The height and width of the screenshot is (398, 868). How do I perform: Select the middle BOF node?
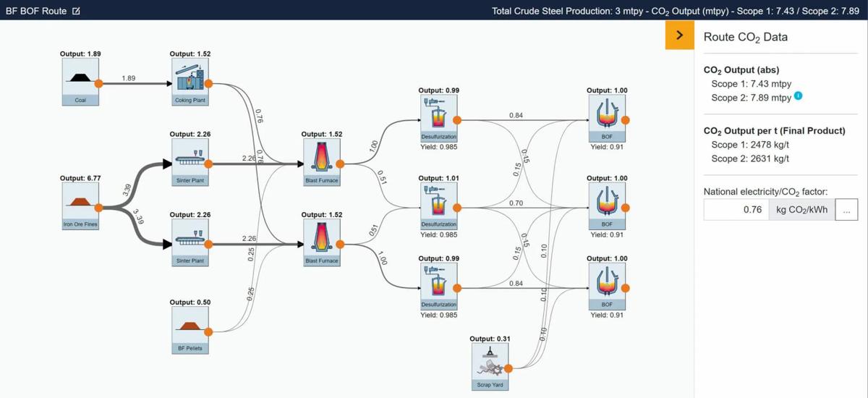[607, 206]
